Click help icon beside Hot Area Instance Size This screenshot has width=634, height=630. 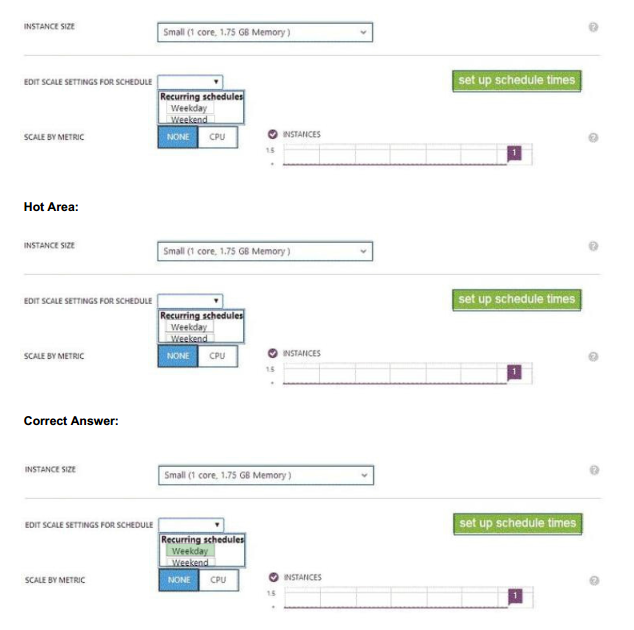593,246
